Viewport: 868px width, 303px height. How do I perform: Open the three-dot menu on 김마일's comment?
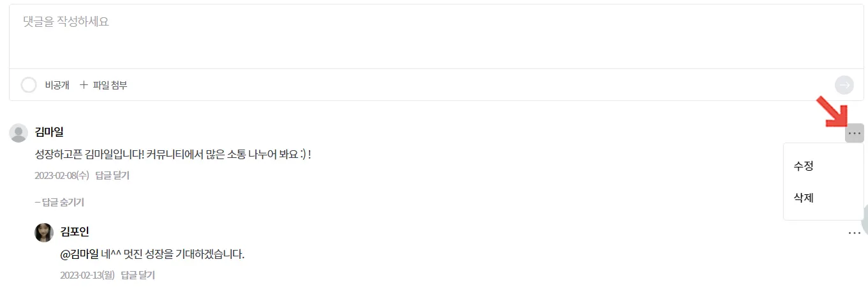tap(855, 133)
